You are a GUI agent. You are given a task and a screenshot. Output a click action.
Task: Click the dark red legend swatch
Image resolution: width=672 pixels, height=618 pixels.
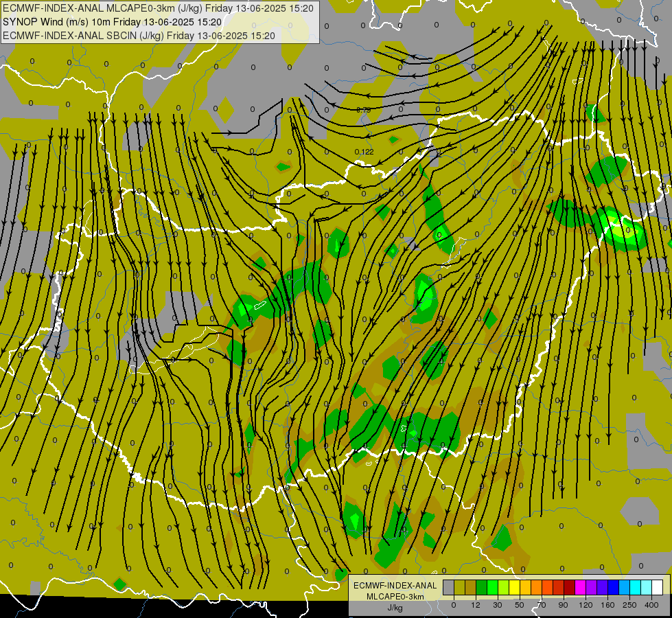[570, 588]
